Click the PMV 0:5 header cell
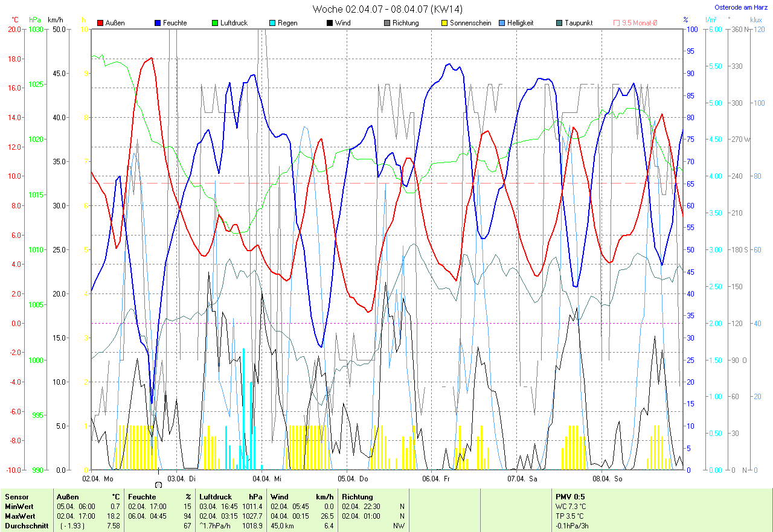Image resolution: width=773 pixels, height=532 pixels. (x=569, y=497)
